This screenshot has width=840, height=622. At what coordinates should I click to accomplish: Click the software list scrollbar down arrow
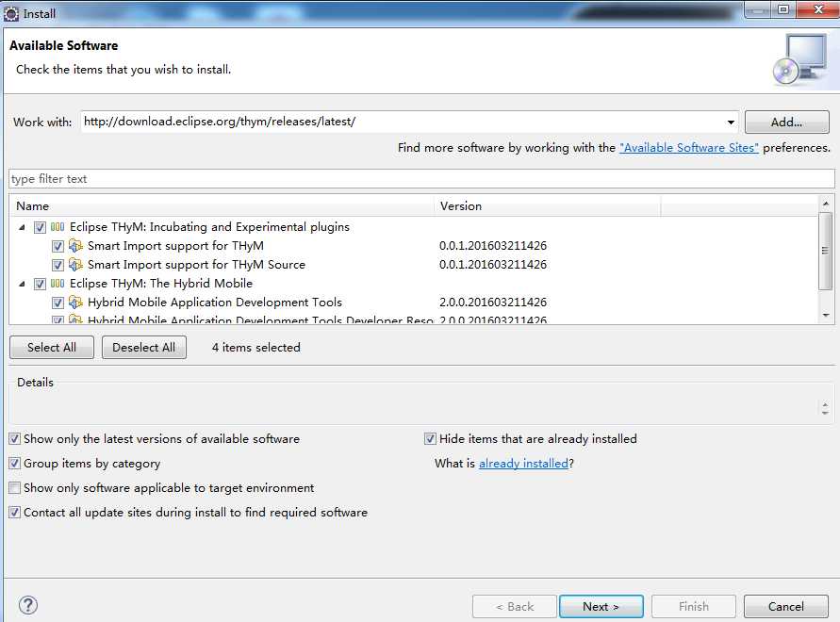pos(826,315)
